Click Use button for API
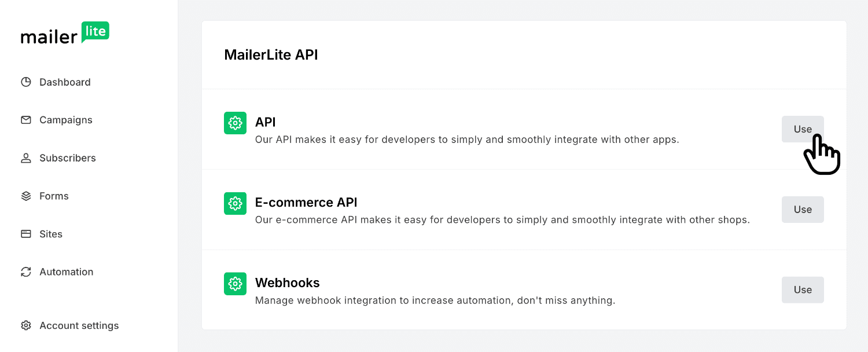Image resolution: width=868 pixels, height=352 pixels. (803, 129)
